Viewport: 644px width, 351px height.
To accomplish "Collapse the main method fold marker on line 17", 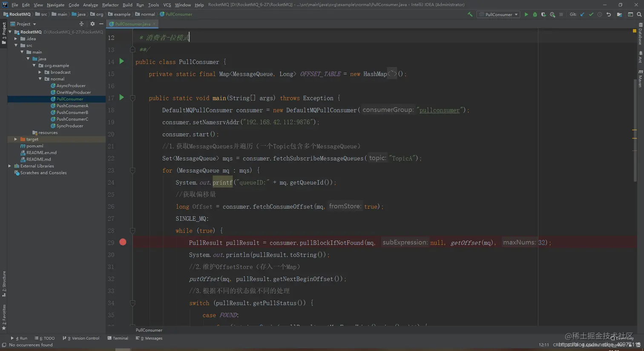I will pos(132,98).
